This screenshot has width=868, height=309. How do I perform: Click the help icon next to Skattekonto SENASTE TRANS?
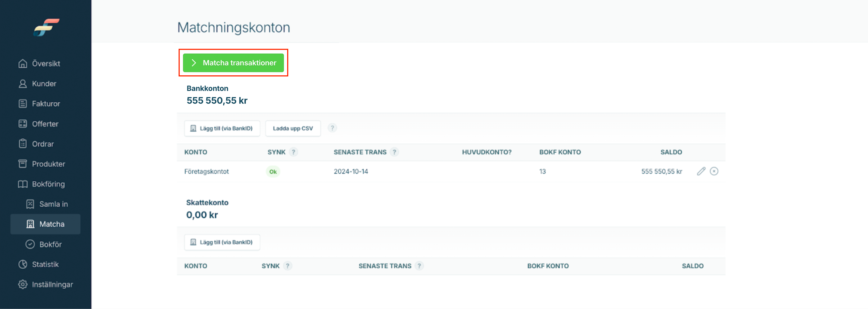point(419,266)
